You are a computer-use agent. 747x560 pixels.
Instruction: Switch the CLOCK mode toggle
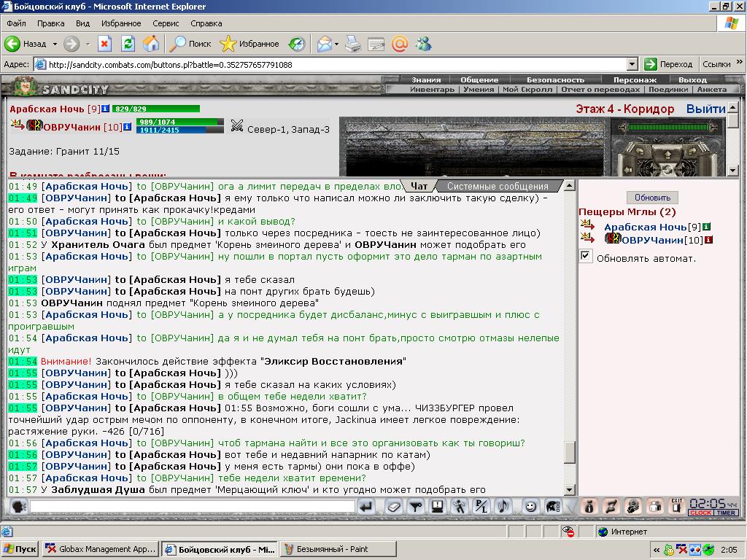(x=700, y=513)
